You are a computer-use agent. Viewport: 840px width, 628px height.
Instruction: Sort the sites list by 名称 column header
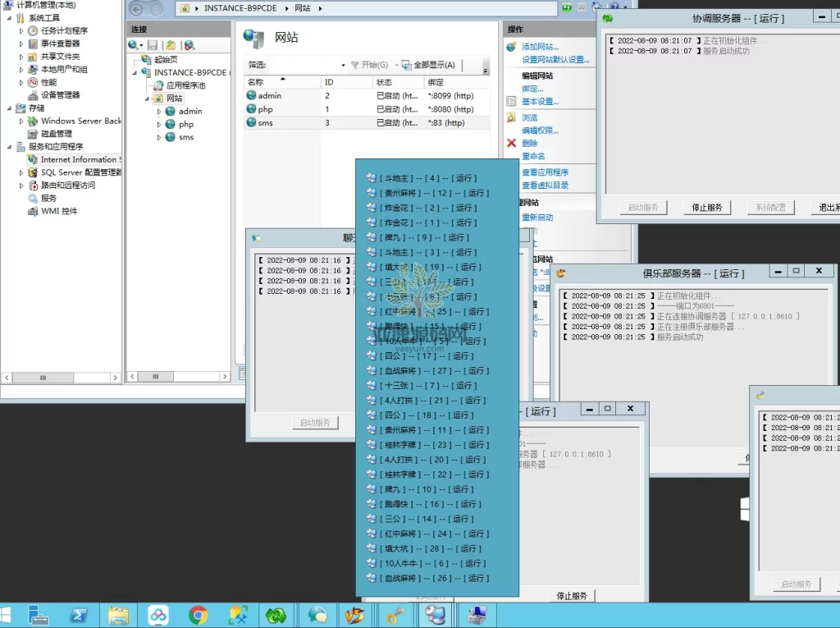[256, 82]
